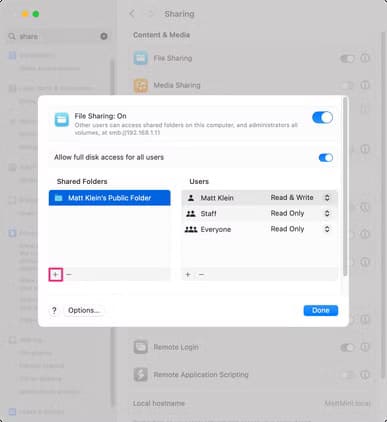The width and height of the screenshot is (387, 422).
Task: Remove user with the minus button
Action: click(201, 275)
